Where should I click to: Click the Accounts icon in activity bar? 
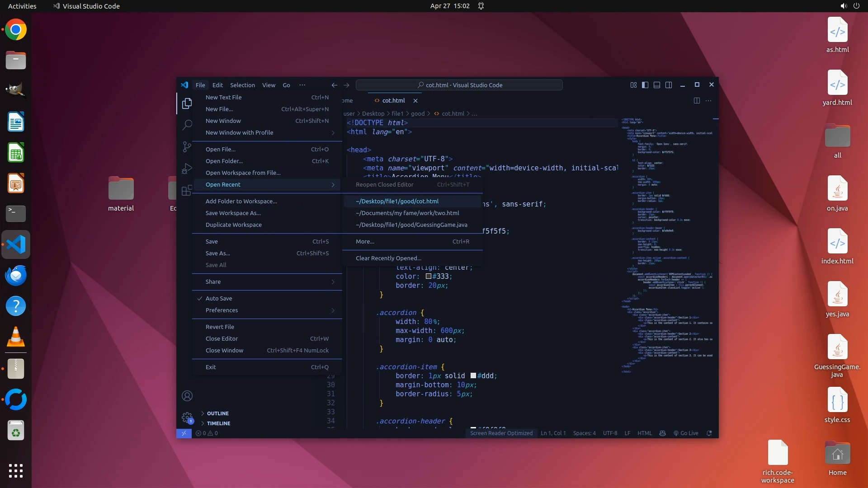[187, 396]
